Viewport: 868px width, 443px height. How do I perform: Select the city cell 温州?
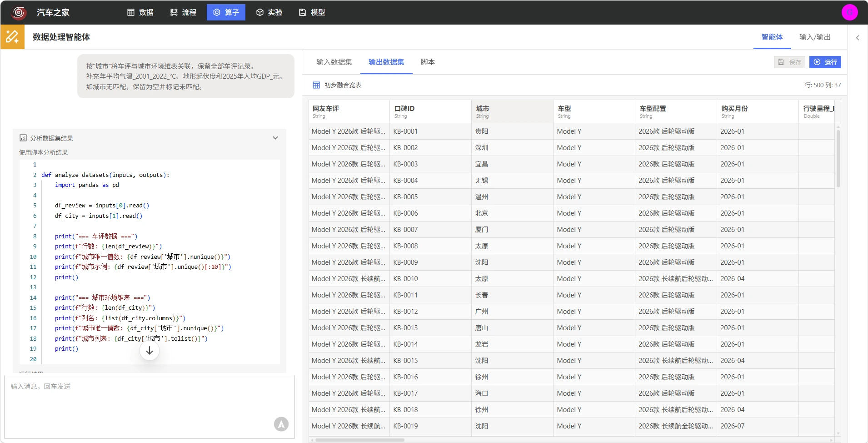pyautogui.click(x=512, y=197)
